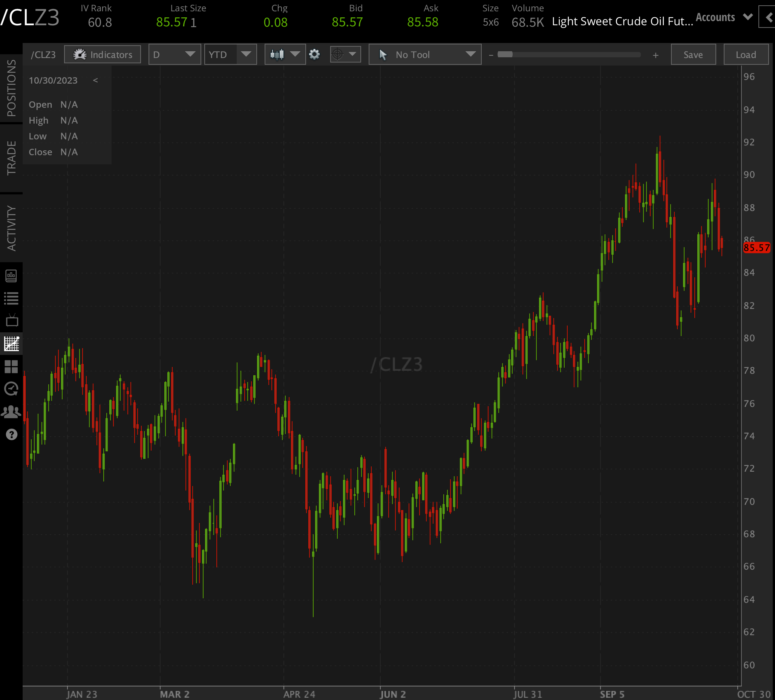Click the plus zoom-in button

656,55
